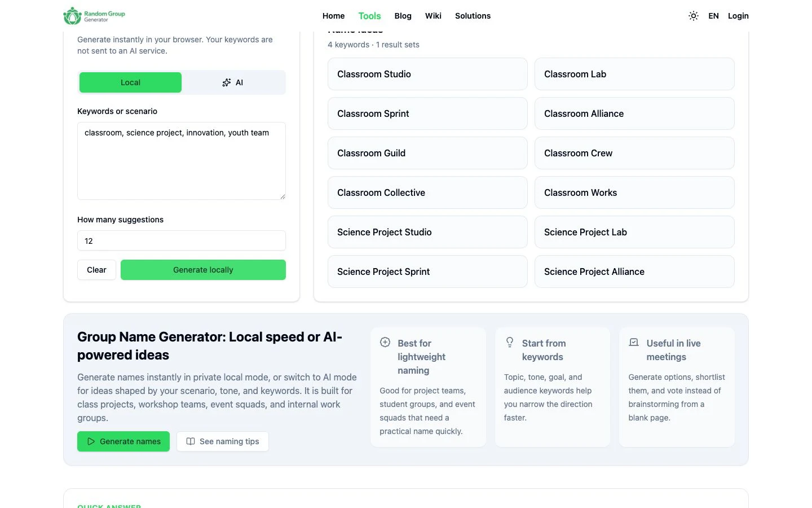The width and height of the screenshot is (812, 508).
Task: Open the Wiki nav link
Action: click(x=433, y=16)
